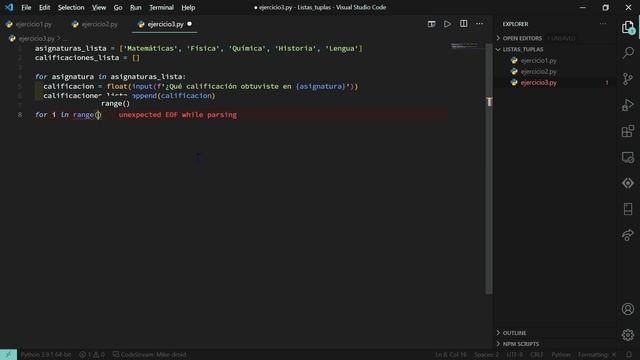640x360 pixels.
Task: Click ejercicio3.py breadcrumb path
Action: [37, 38]
